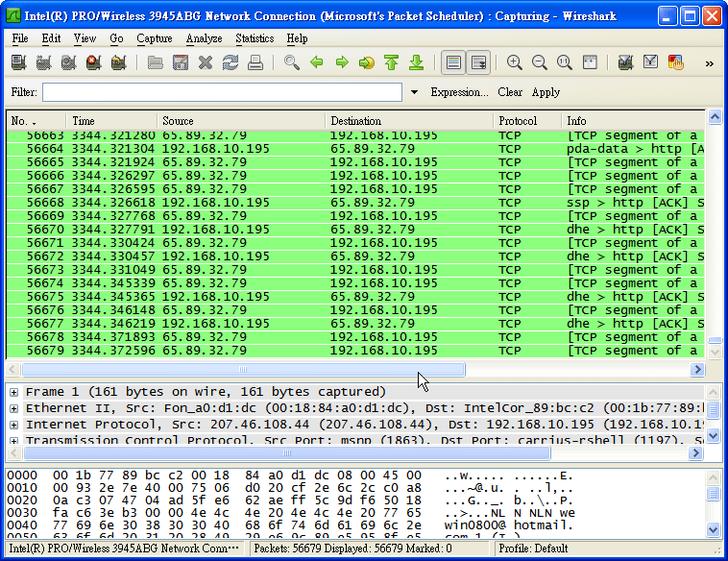Close the capture file X icon
728x561 pixels.
pyautogui.click(x=206, y=62)
